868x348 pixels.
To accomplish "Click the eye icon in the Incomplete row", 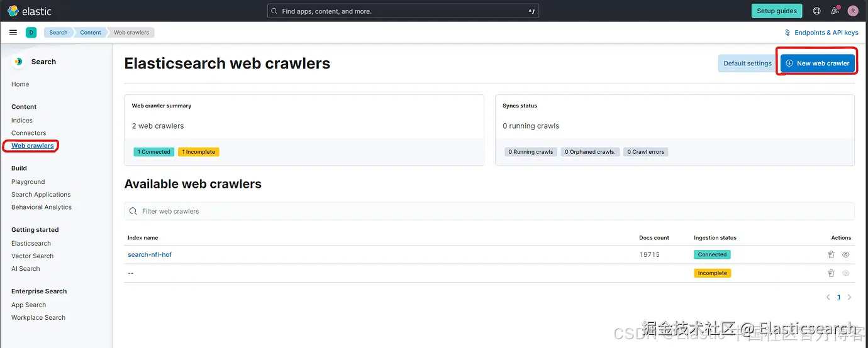I will [846, 273].
